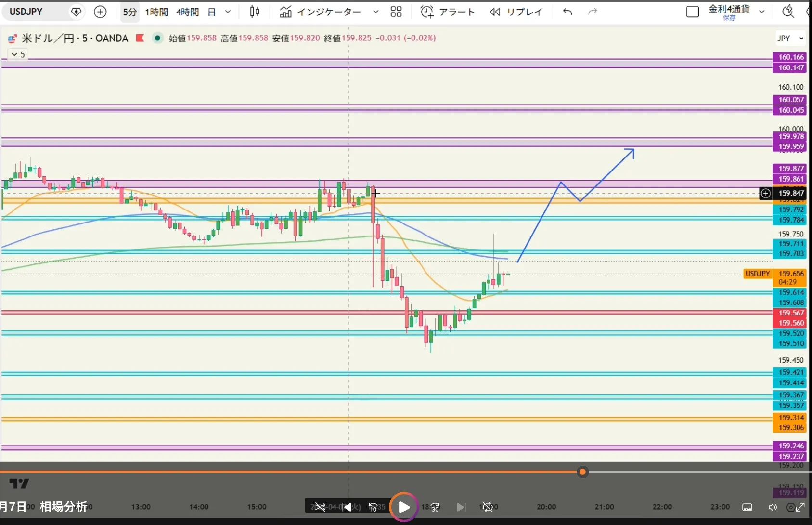812x525 pixels.
Task: Toggle shuffle in the video player
Action: [x=320, y=507]
